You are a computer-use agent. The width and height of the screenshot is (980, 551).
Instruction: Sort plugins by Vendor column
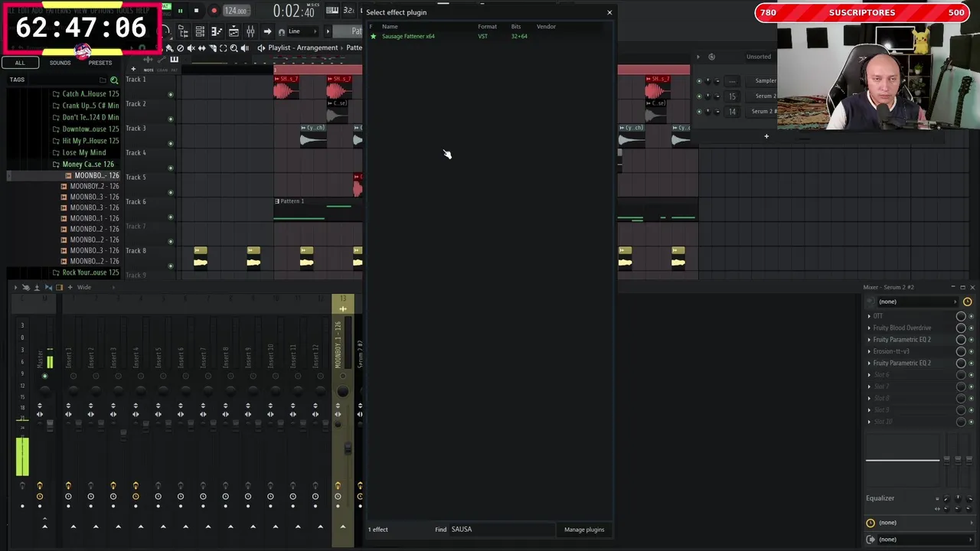click(546, 26)
